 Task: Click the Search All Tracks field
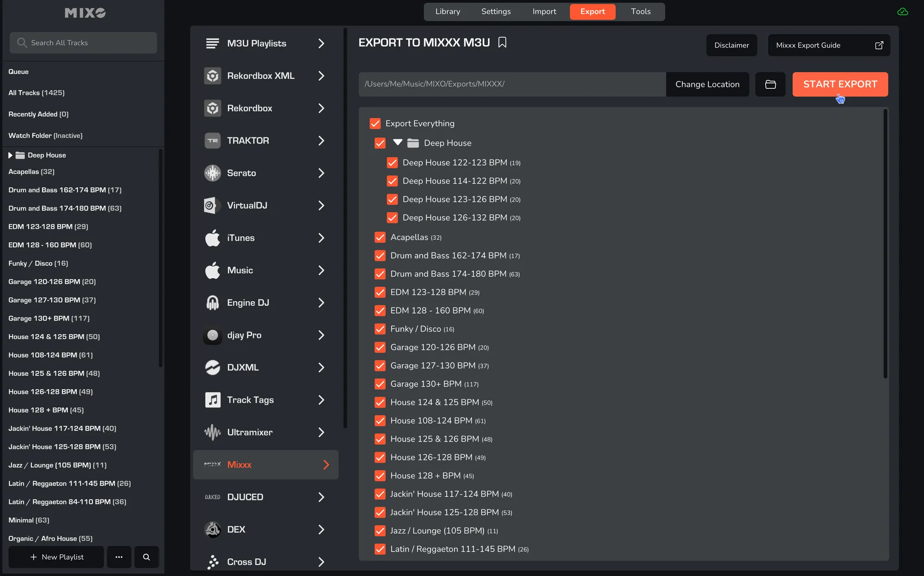coord(83,43)
